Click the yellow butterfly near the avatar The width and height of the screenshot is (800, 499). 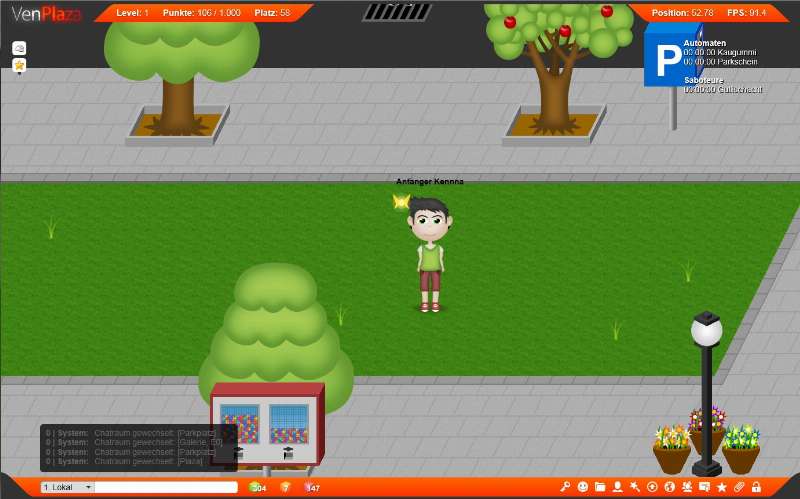click(402, 202)
